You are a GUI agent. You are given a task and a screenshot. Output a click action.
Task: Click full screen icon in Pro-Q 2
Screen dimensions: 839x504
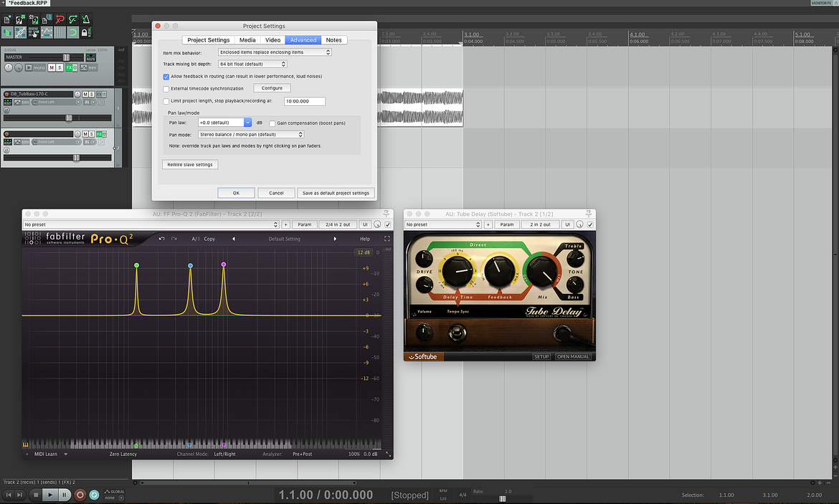387,239
